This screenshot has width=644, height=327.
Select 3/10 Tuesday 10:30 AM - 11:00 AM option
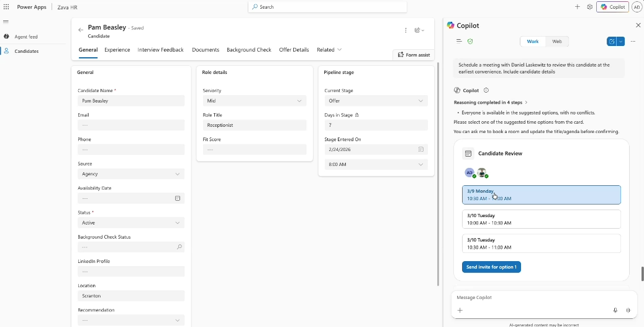[541, 243]
